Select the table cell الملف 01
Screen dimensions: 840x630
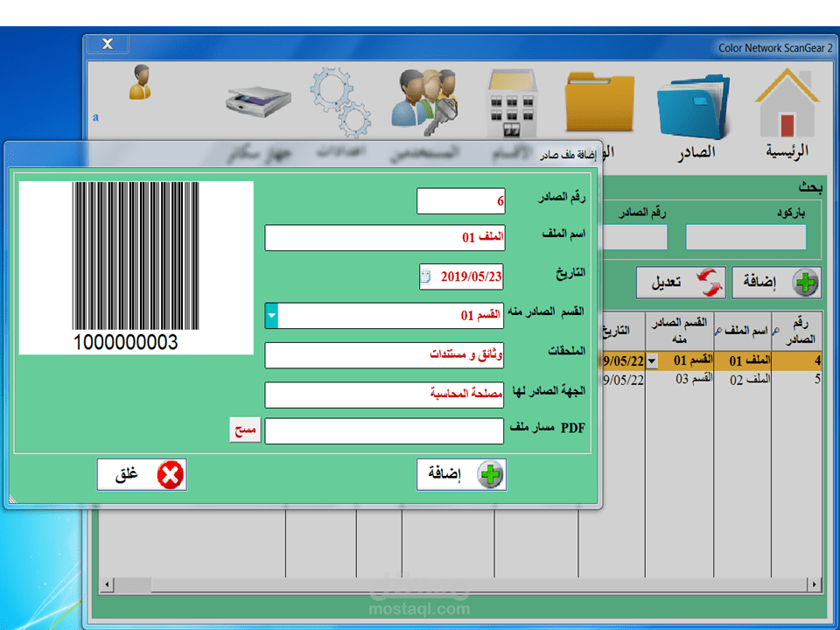point(743,361)
